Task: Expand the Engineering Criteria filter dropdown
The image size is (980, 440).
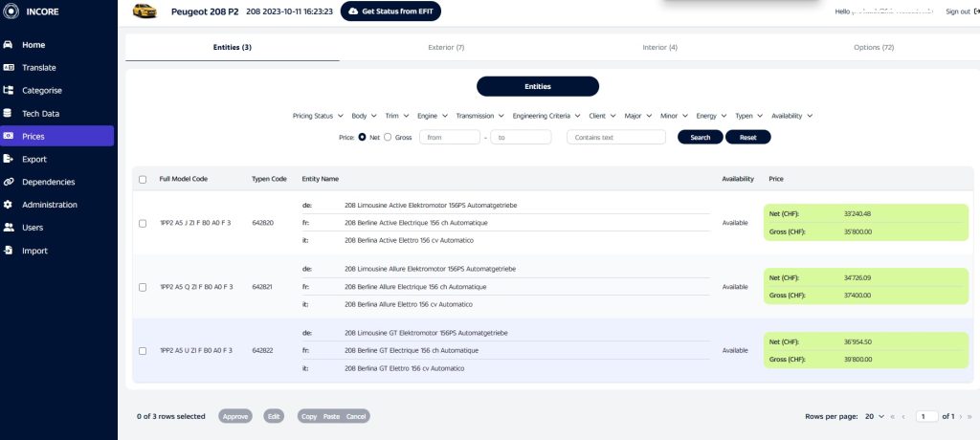Action: [546, 116]
